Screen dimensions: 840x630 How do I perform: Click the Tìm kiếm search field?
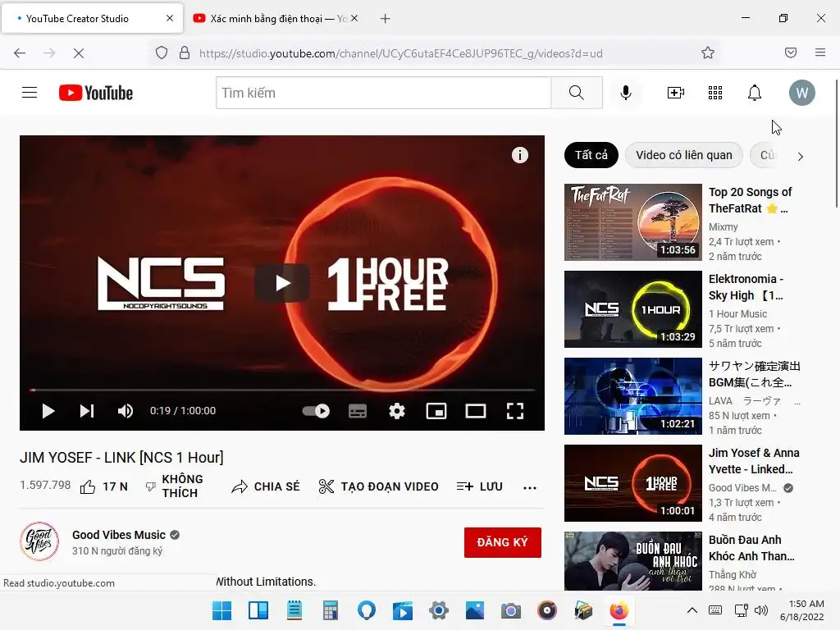coord(384,93)
